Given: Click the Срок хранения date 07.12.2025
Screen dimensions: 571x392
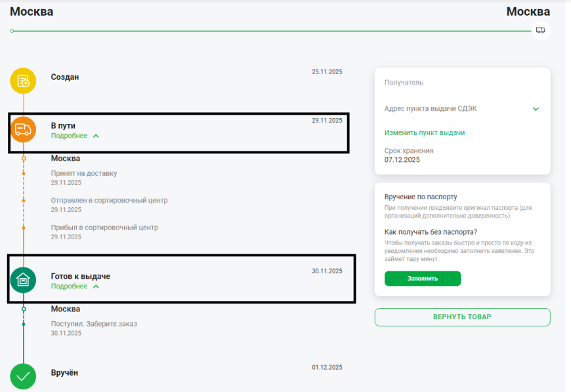Looking at the screenshot, I should pos(402,159).
